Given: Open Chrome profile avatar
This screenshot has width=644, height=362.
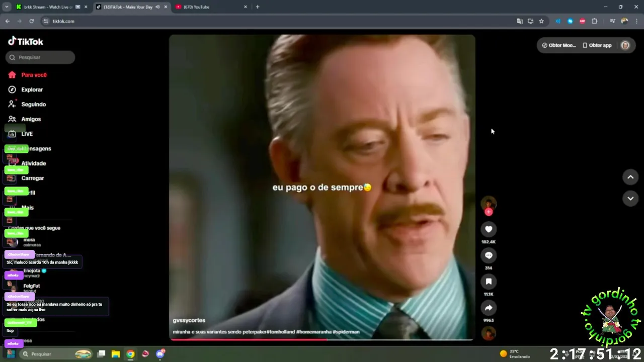Looking at the screenshot, I should [624, 21].
